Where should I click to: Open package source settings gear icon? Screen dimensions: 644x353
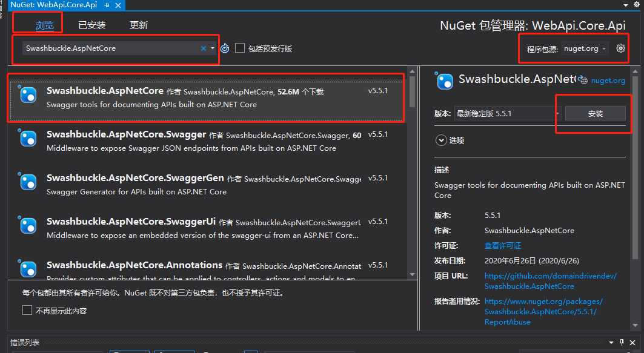tap(620, 48)
